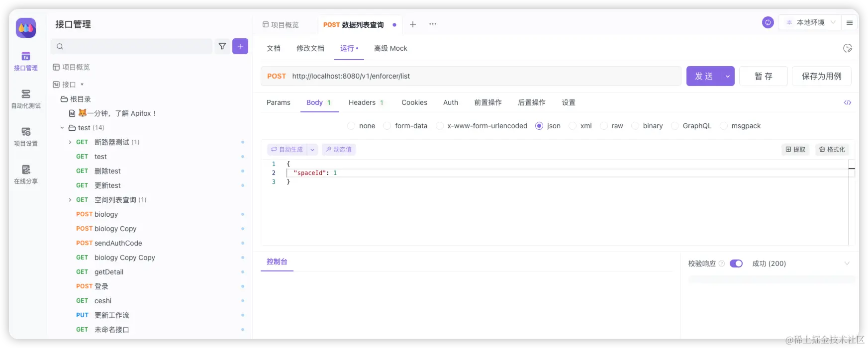Viewport: 868px width, 348px height.
Task: Click the 保存为用例 button
Action: pos(822,76)
